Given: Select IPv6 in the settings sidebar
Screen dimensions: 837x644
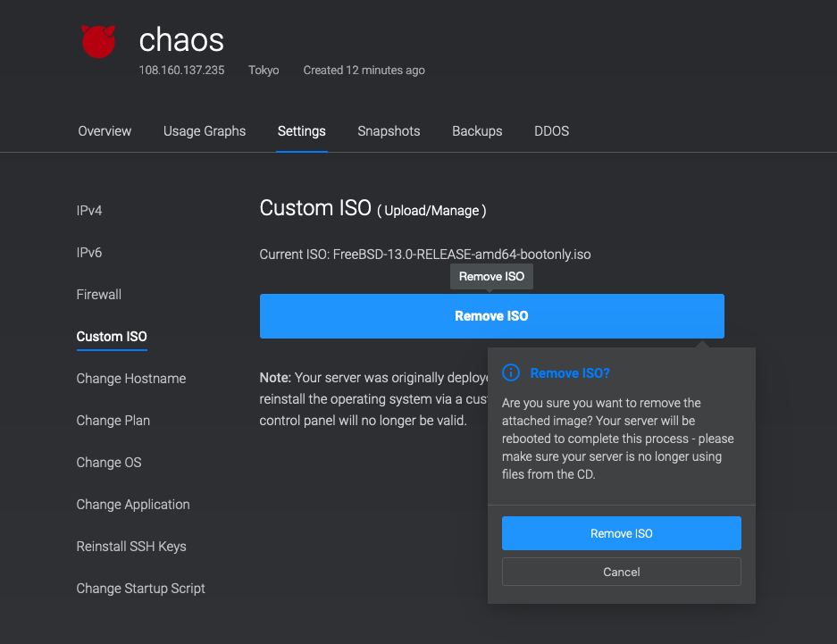Looking at the screenshot, I should click(x=89, y=253).
